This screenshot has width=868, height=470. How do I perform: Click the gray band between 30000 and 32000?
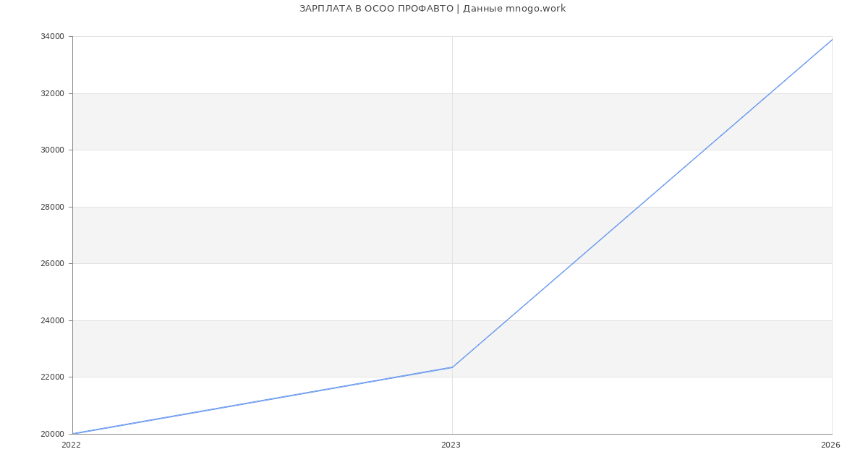[452, 121]
